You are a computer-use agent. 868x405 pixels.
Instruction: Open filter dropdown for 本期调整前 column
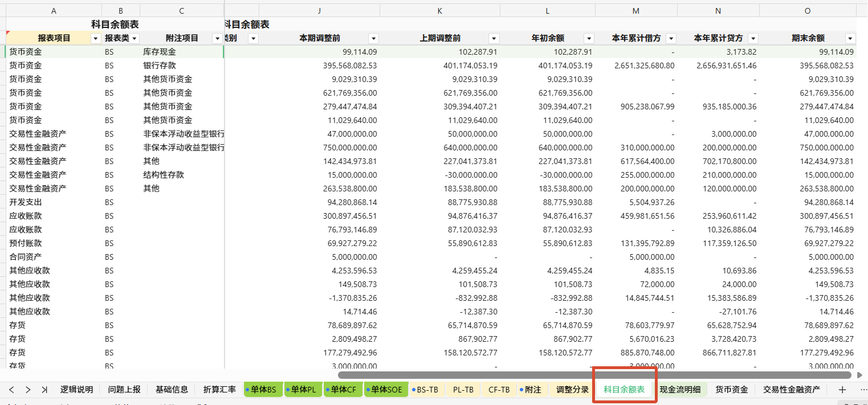pos(373,38)
